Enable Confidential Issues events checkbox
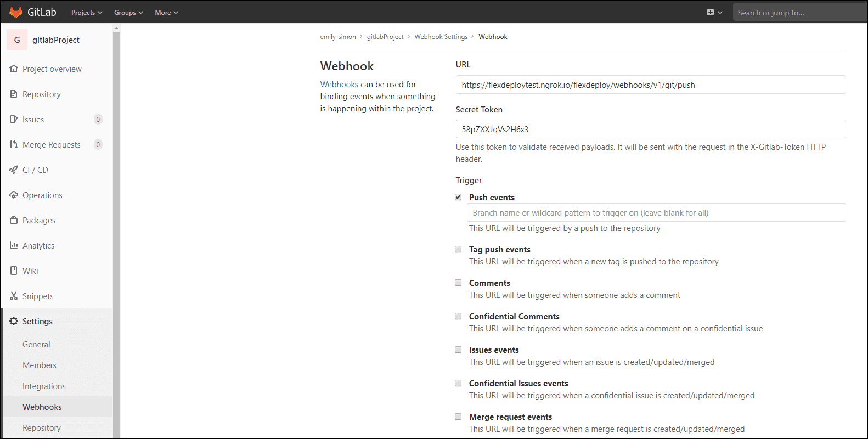This screenshot has height=439, width=868. point(458,383)
